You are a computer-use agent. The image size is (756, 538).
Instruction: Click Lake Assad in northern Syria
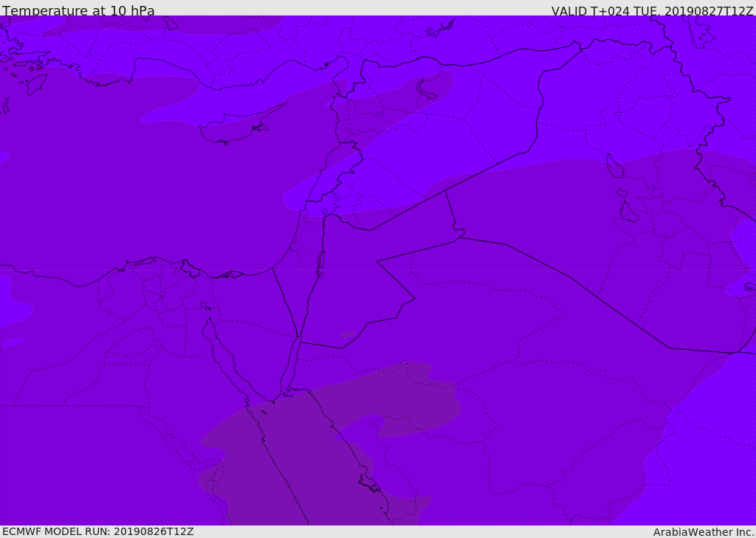click(x=426, y=89)
